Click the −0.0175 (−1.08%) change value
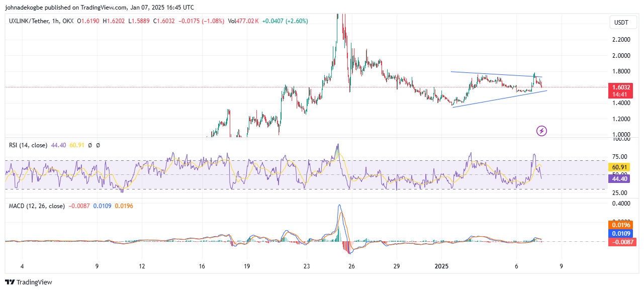Viewport: 644px width, 291px height. coord(201,21)
